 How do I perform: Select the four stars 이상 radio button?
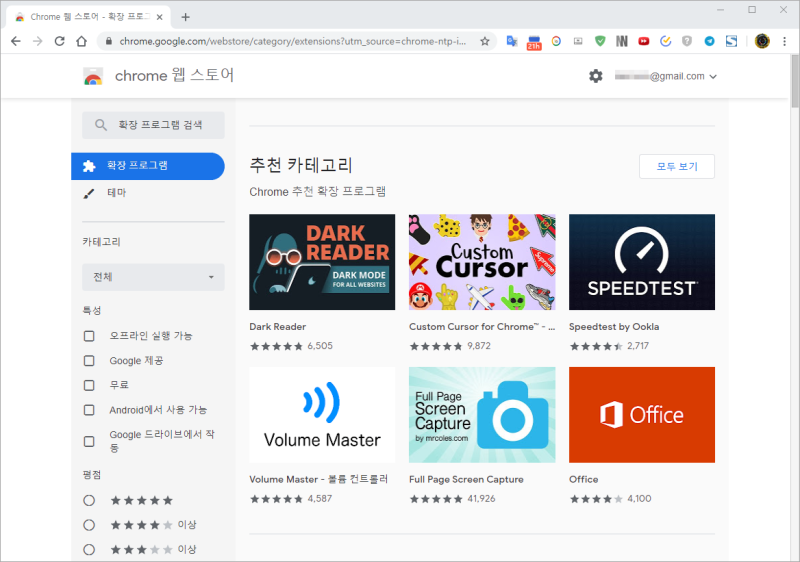tap(89, 525)
